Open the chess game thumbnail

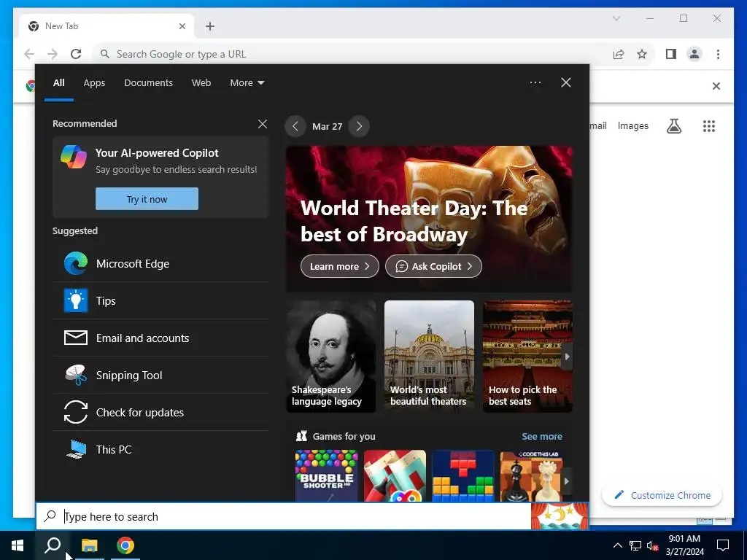531,475
